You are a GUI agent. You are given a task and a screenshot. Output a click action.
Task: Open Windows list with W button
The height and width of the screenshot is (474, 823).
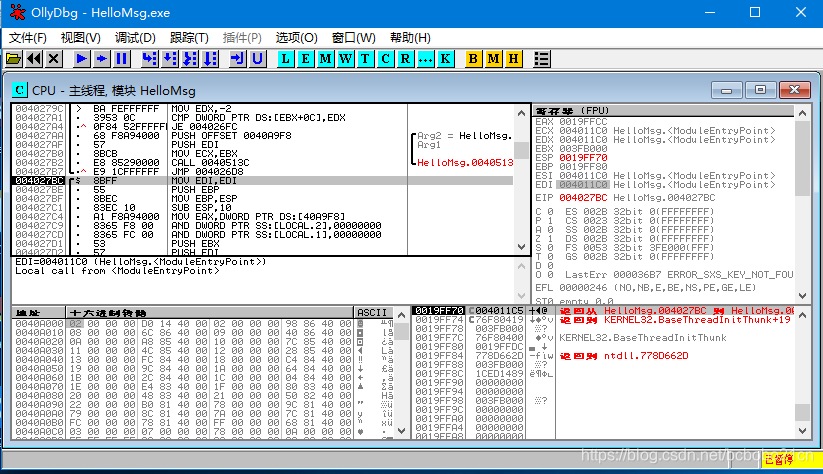345,59
